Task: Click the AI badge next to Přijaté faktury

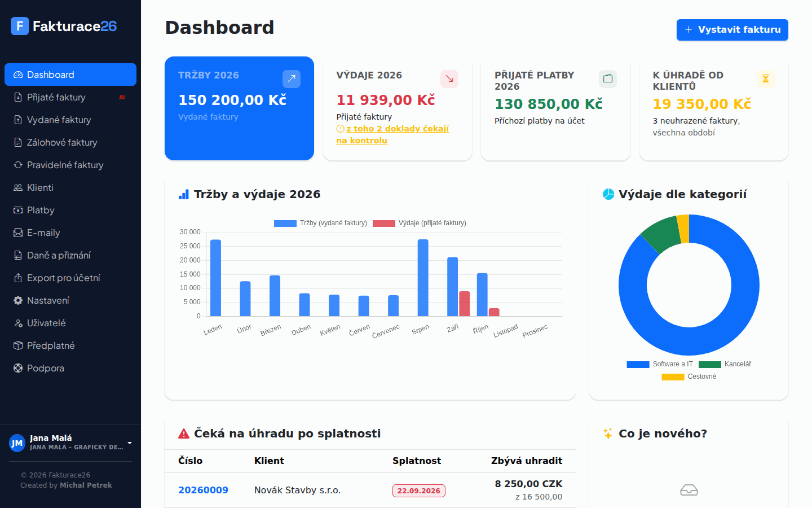Action: [122, 97]
